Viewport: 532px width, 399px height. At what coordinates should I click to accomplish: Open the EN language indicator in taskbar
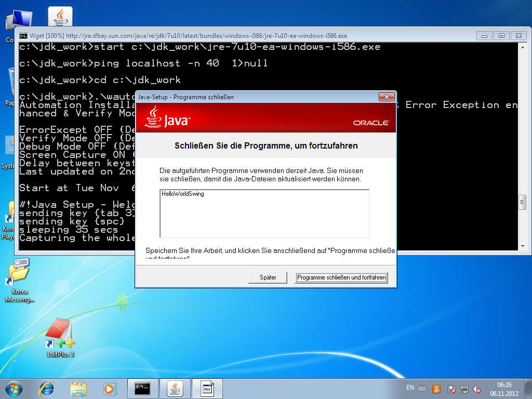tap(410, 388)
